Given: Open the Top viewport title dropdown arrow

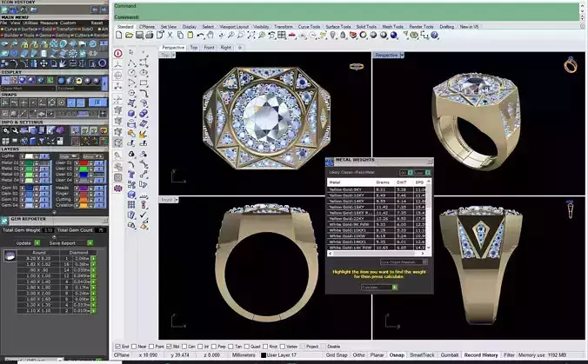Looking at the screenshot, I should [x=173, y=55].
